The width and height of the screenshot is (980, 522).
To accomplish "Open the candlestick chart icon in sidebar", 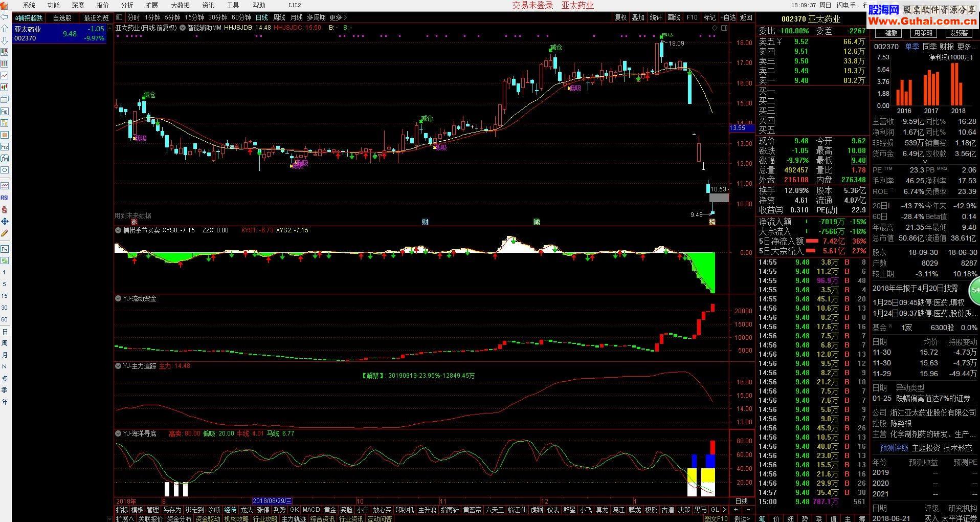I will [5, 88].
